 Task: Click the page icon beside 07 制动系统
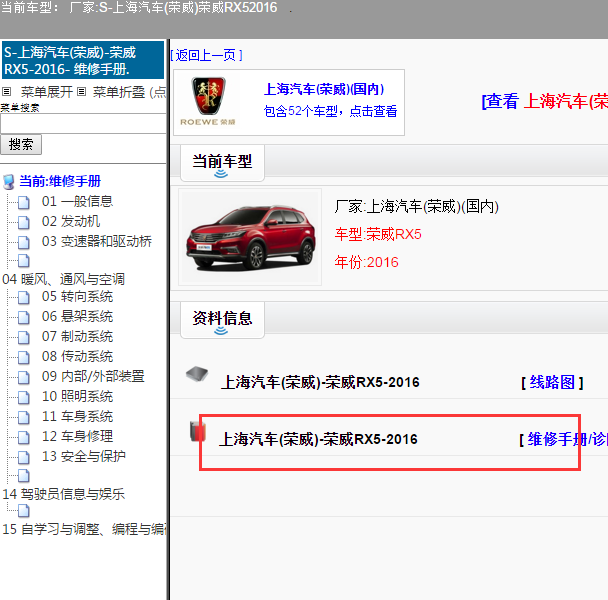[x=24, y=337]
